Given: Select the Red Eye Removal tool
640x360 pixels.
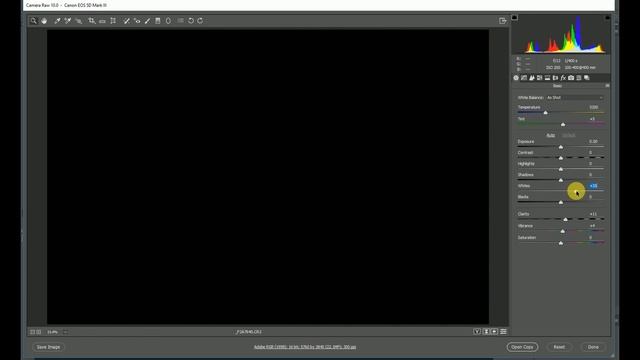Looking at the screenshot, I should tap(137, 21).
